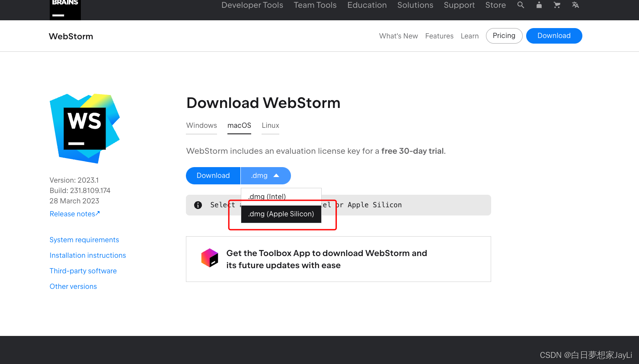Go to the Store menu item
The width and height of the screenshot is (639, 364).
pyautogui.click(x=495, y=5)
